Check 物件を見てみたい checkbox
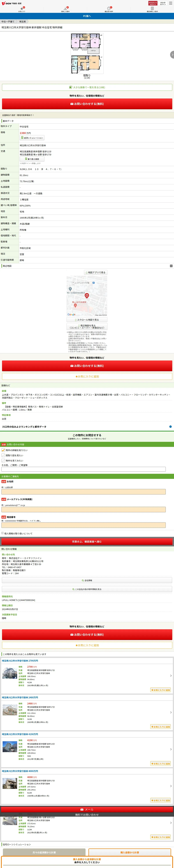Viewport: 174px width, 868px height. click(3, 460)
